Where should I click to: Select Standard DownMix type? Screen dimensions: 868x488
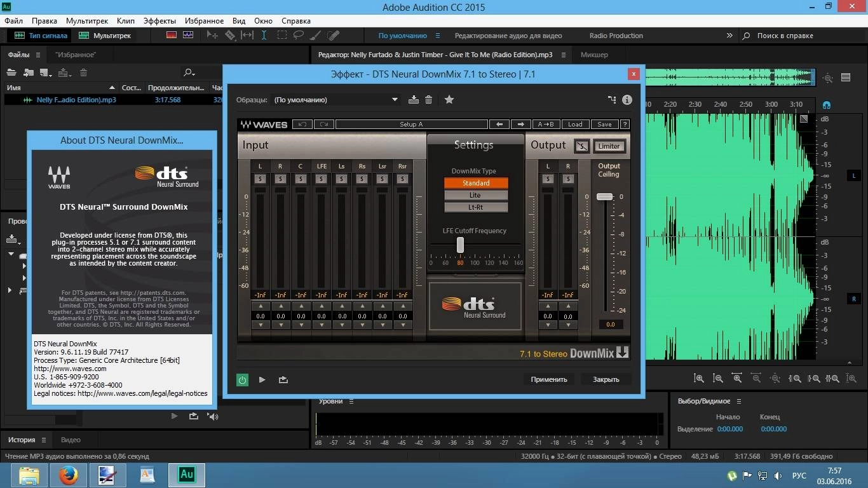pos(476,183)
